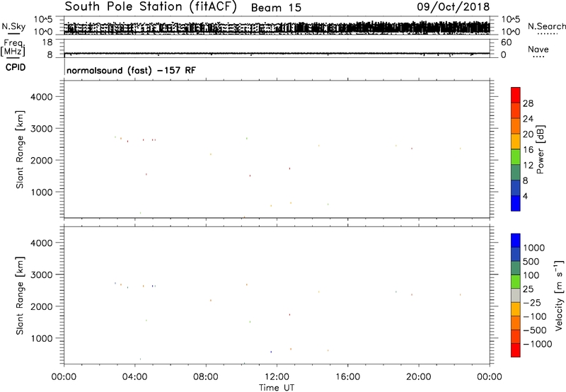The image size is (566, 392).
Task: Click the red power point near 12:40
Action: point(289,168)
